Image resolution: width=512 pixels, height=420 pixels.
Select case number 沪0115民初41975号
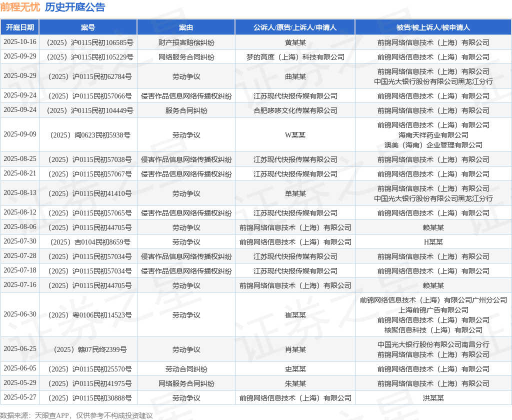(90, 383)
